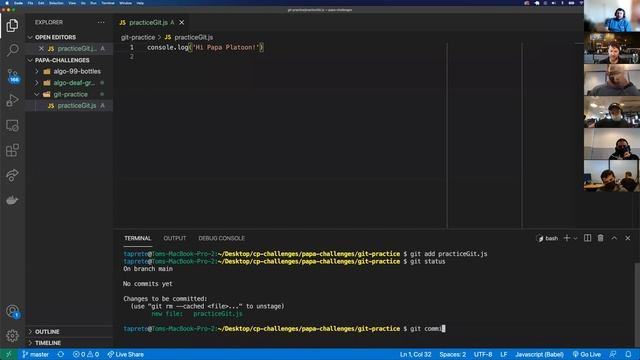Open the File menu in menu bar

[30, 3]
